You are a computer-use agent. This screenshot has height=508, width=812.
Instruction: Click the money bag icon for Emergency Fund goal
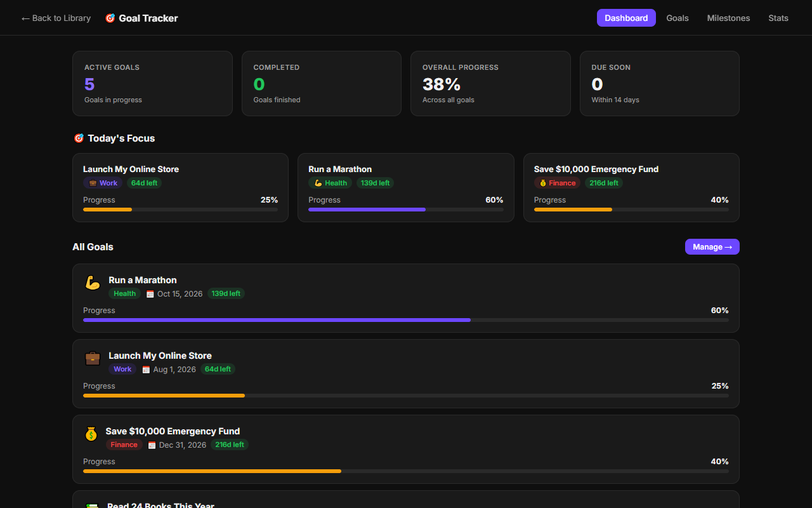pyautogui.click(x=91, y=434)
